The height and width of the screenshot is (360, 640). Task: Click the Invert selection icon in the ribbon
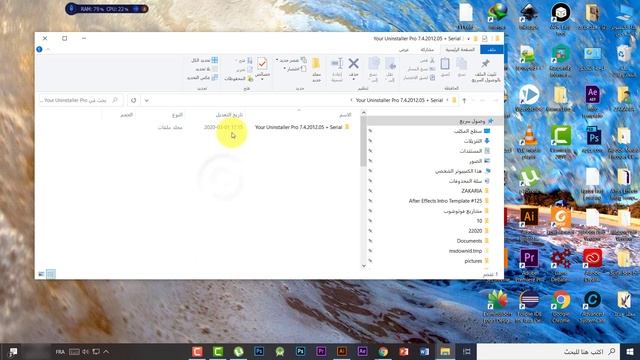214,77
